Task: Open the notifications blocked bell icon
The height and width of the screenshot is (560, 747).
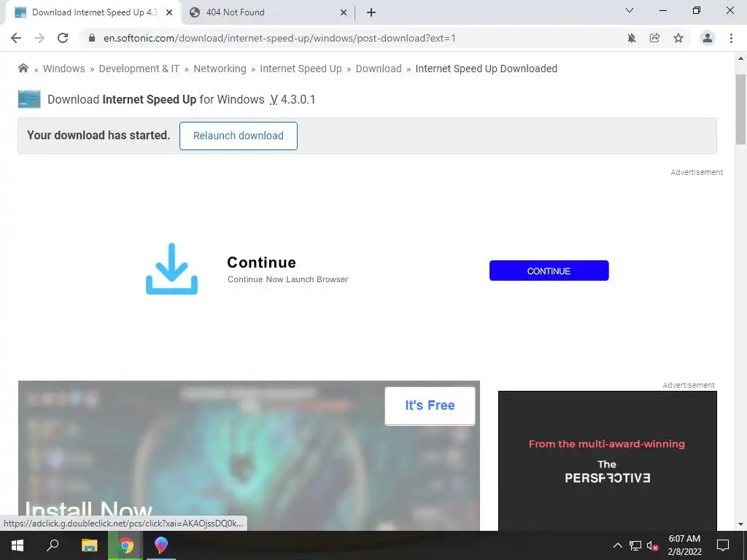Action: pos(632,38)
